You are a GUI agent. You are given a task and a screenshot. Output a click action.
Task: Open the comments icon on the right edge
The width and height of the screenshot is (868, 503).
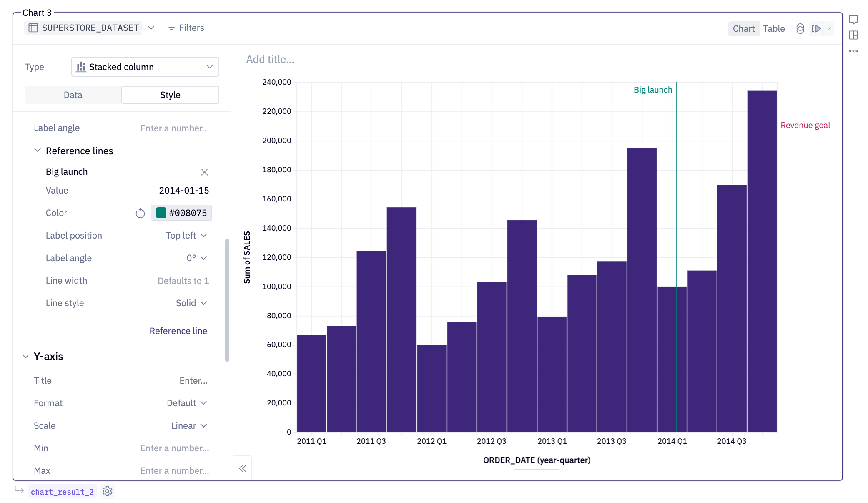[x=853, y=20]
